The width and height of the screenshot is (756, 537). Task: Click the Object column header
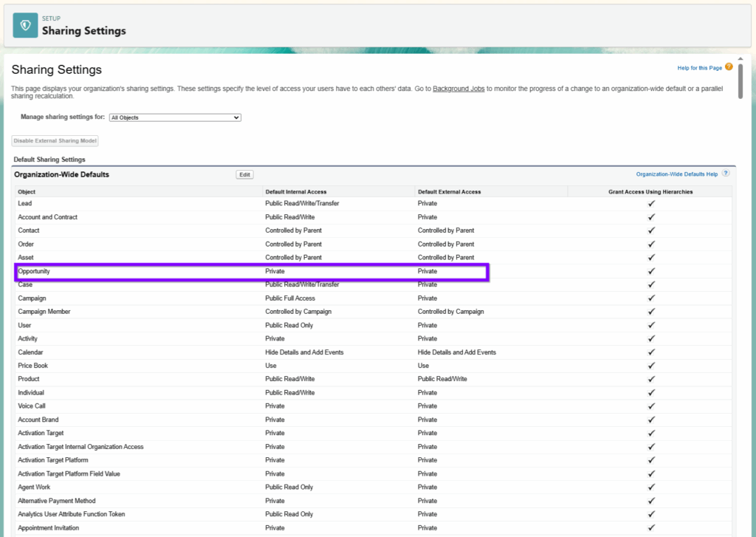(x=27, y=191)
